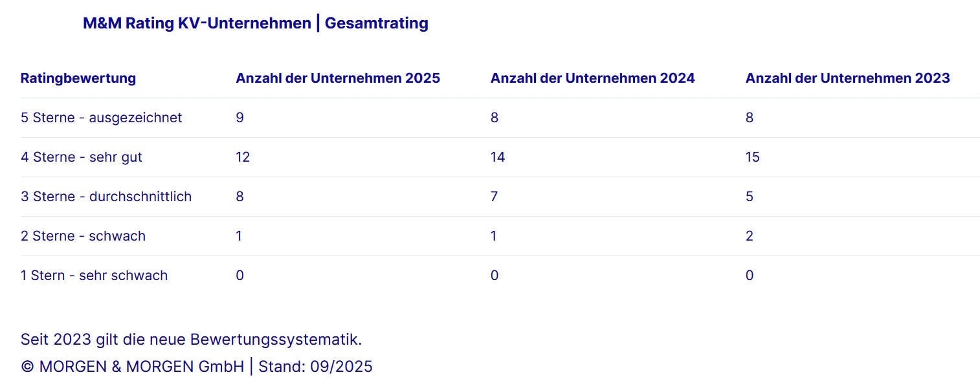980x390 pixels.
Task: Click the 2025 value 0 for 1 Stern
Action: click(240, 276)
